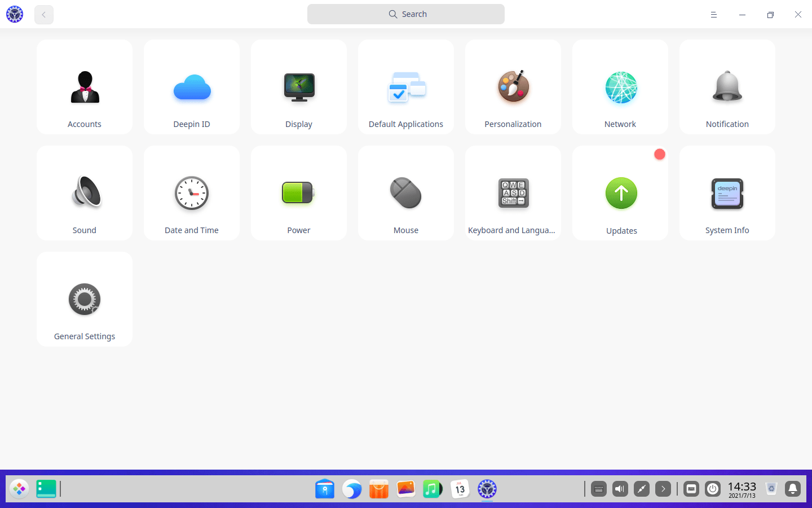Open Display settings
The width and height of the screenshot is (812, 508).
tap(298, 87)
